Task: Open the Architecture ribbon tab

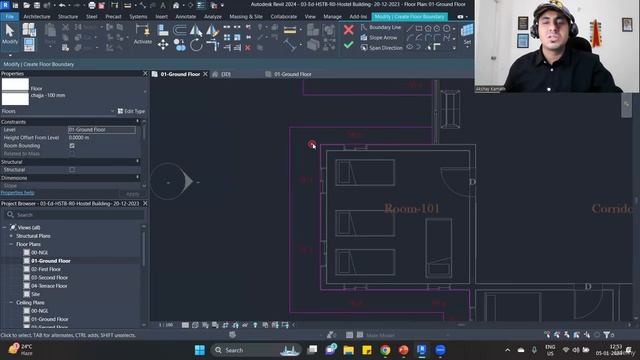Action: pyautogui.click(x=37, y=17)
